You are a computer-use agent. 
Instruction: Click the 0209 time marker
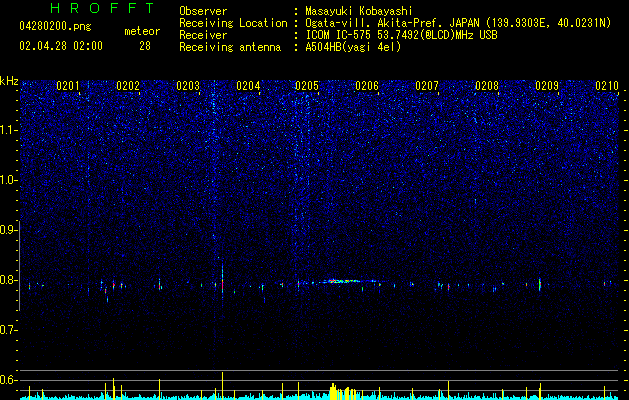[547, 86]
